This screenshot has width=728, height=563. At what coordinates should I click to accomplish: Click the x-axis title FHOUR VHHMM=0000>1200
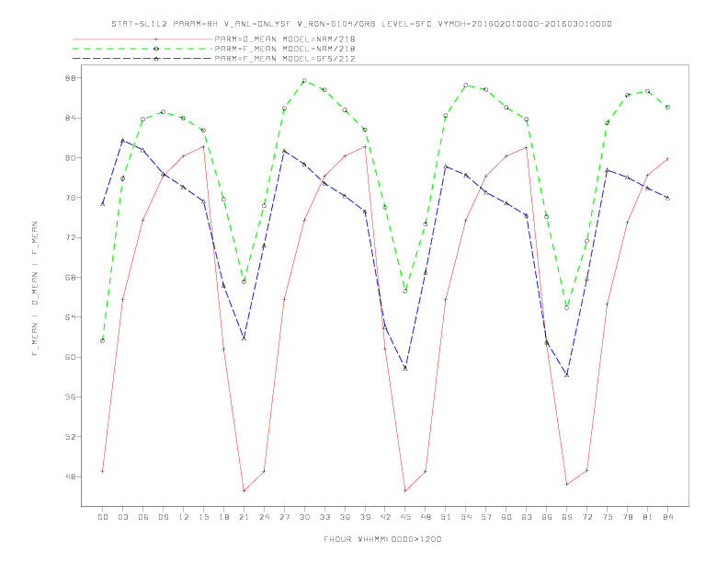click(382, 539)
